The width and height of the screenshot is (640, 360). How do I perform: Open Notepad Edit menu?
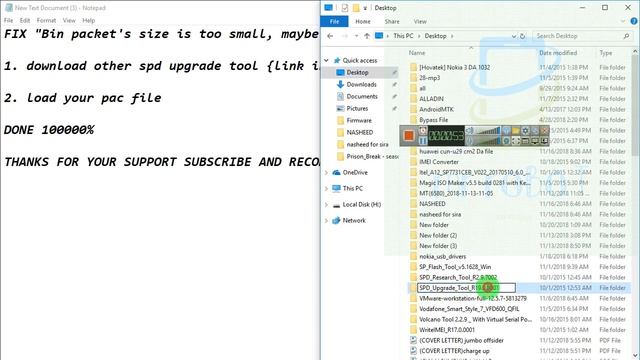coord(24,20)
